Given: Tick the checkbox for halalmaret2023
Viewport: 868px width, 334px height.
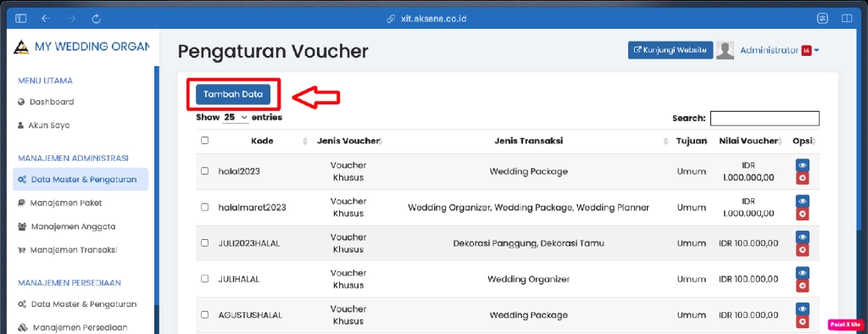Looking at the screenshot, I should coord(204,207).
